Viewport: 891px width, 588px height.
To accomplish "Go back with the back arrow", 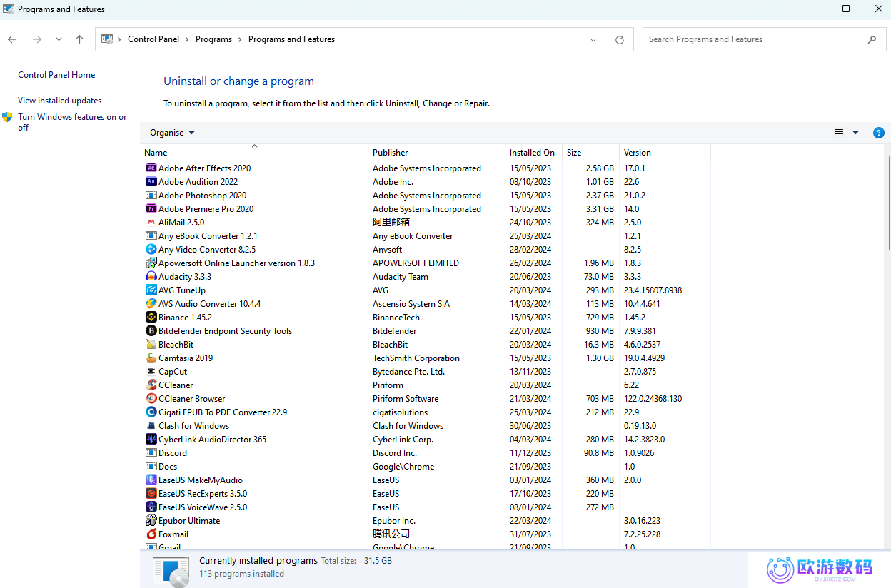I will point(12,39).
